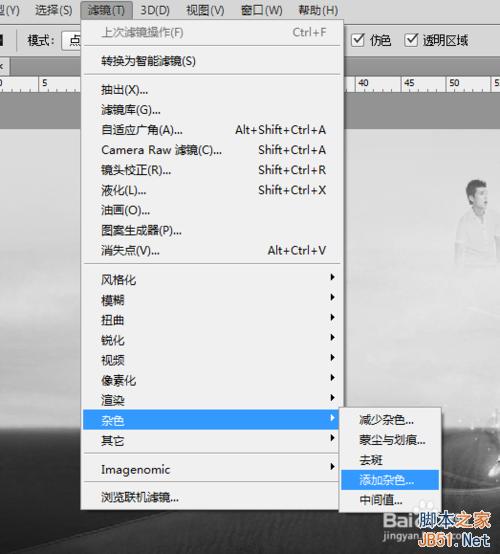This screenshot has height=554, width=500.
Task: Expand the 像素化 submenu
Action: coord(212,381)
